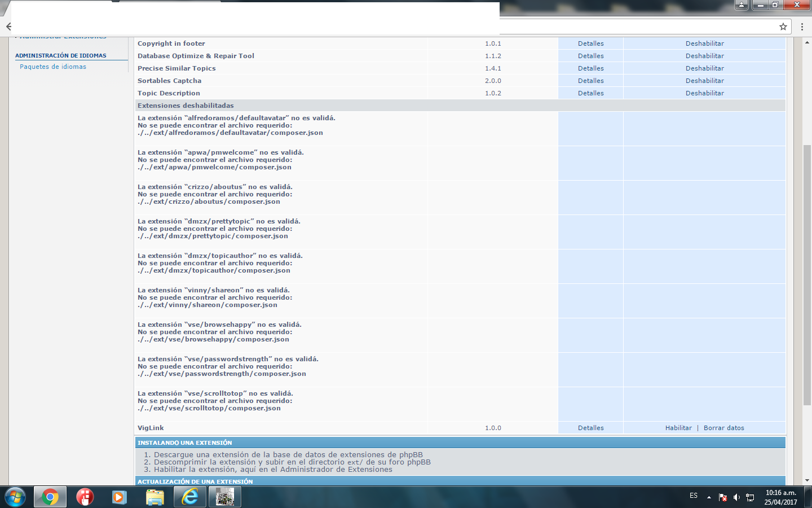
Task: Click the Chrome user profile icon
Action: tap(742, 5)
